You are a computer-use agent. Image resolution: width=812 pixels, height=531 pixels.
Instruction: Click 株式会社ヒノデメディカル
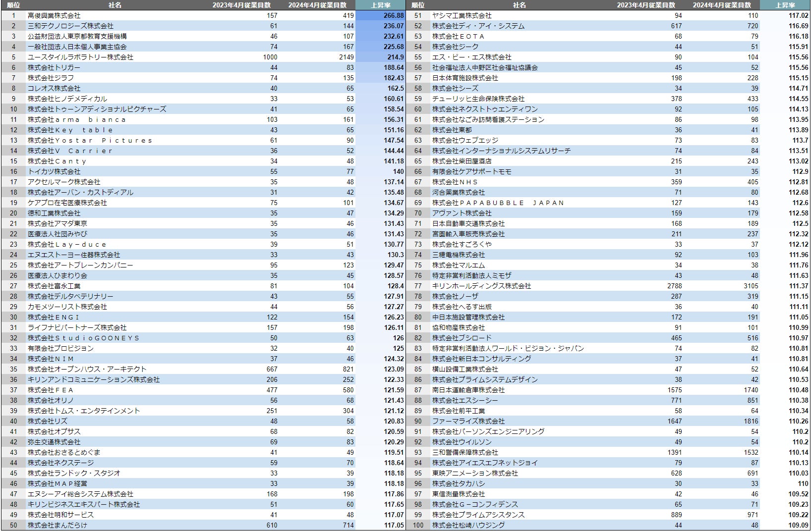(x=67, y=99)
